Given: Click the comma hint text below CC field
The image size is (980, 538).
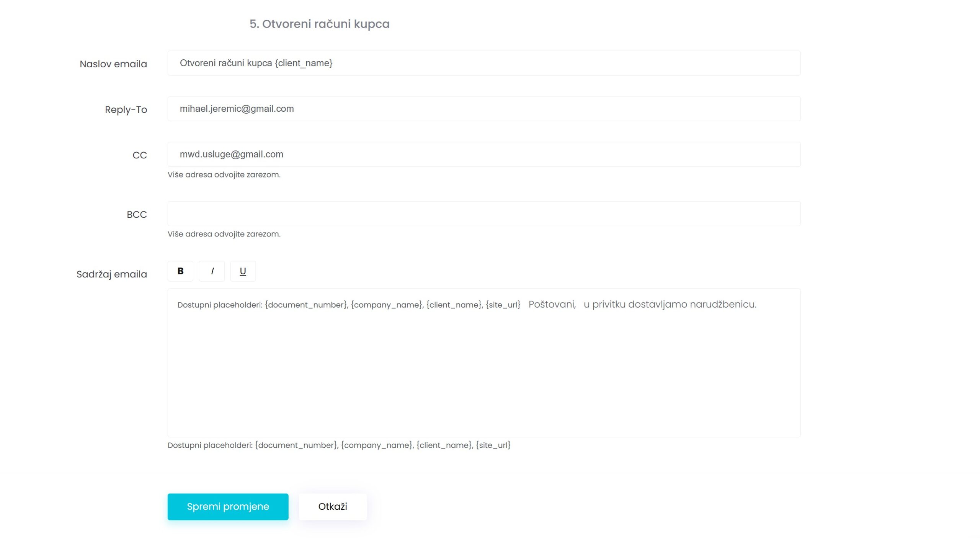Looking at the screenshot, I should (x=224, y=174).
